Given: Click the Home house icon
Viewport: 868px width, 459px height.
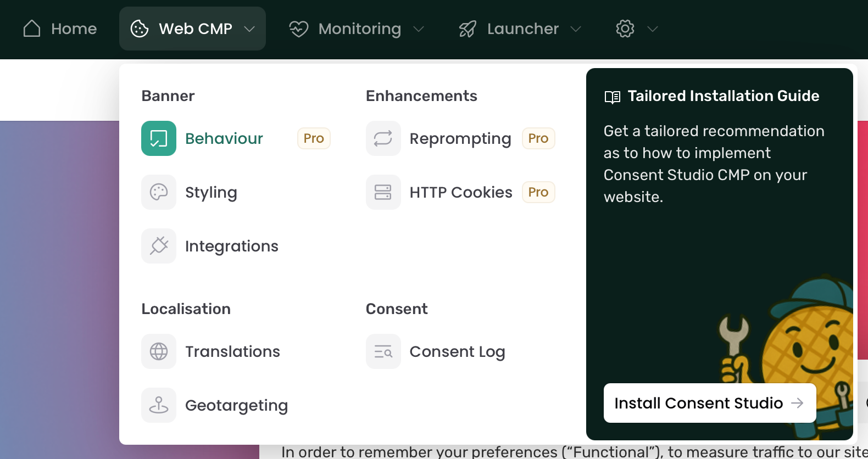Looking at the screenshot, I should (x=32, y=29).
